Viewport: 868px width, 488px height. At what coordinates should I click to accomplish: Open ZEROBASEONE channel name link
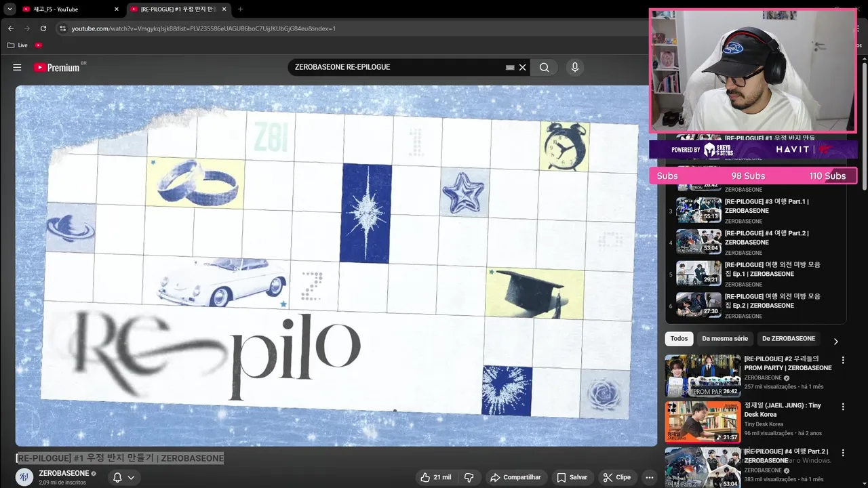coord(64,473)
